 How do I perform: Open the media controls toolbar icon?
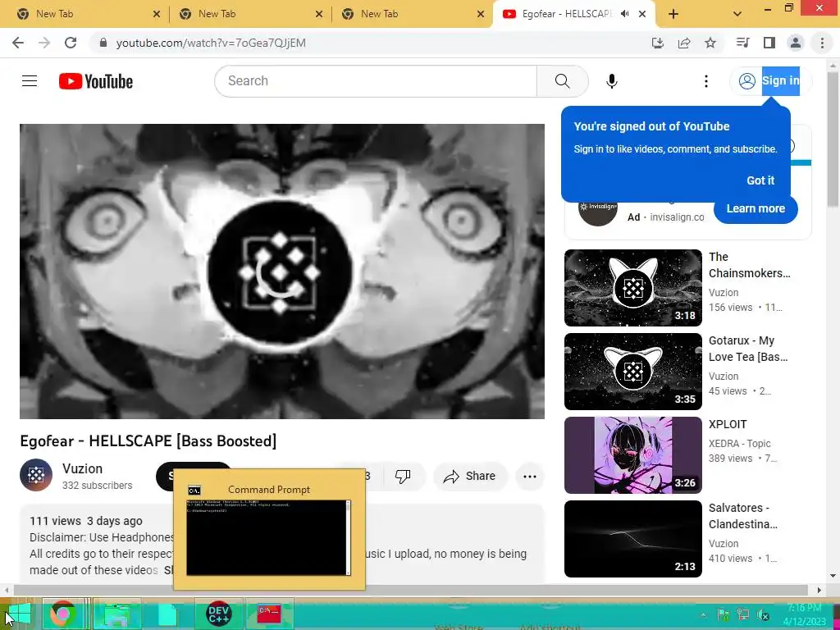(742, 43)
